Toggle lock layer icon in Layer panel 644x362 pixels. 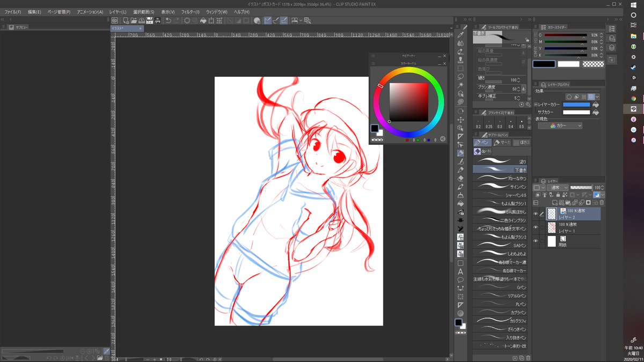coord(558,195)
